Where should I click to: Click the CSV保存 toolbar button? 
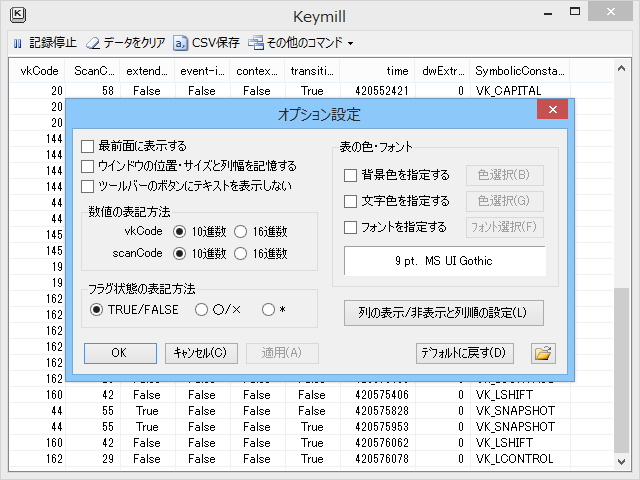click(207, 42)
